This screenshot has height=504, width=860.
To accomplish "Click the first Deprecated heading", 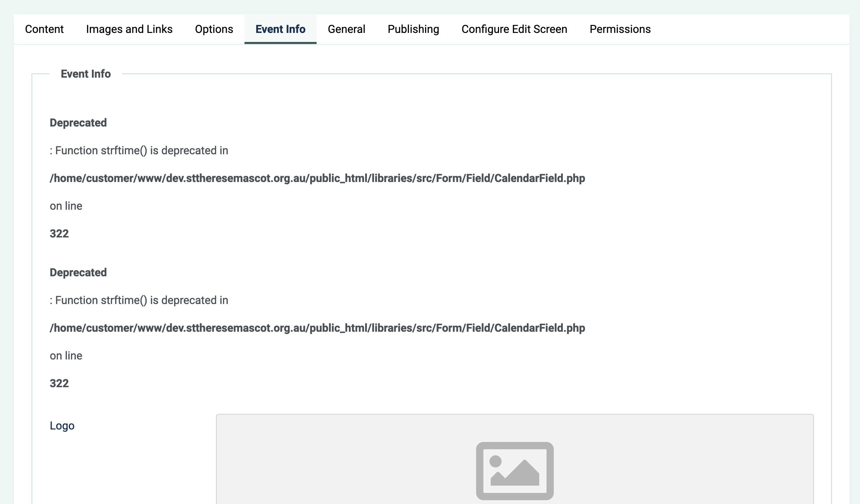I will pos(78,123).
